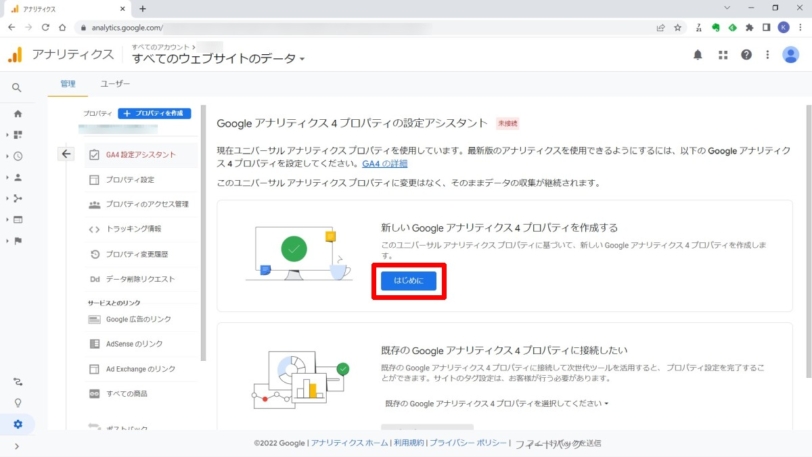Open the help question mark icon
The width and height of the screenshot is (812, 457).
tap(746, 54)
